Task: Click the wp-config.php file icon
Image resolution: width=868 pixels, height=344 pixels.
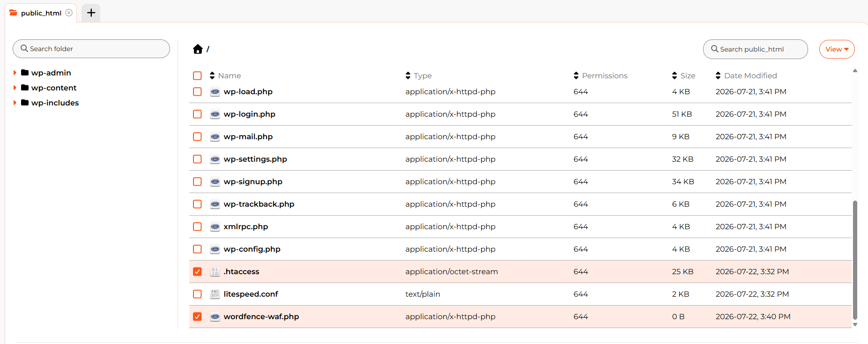Action: (x=215, y=249)
